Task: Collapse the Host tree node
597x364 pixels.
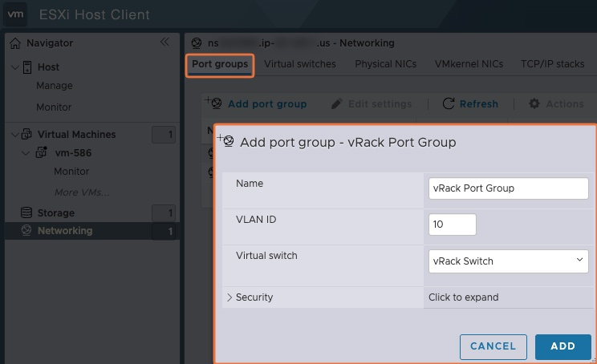Action: pyautogui.click(x=15, y=67)
